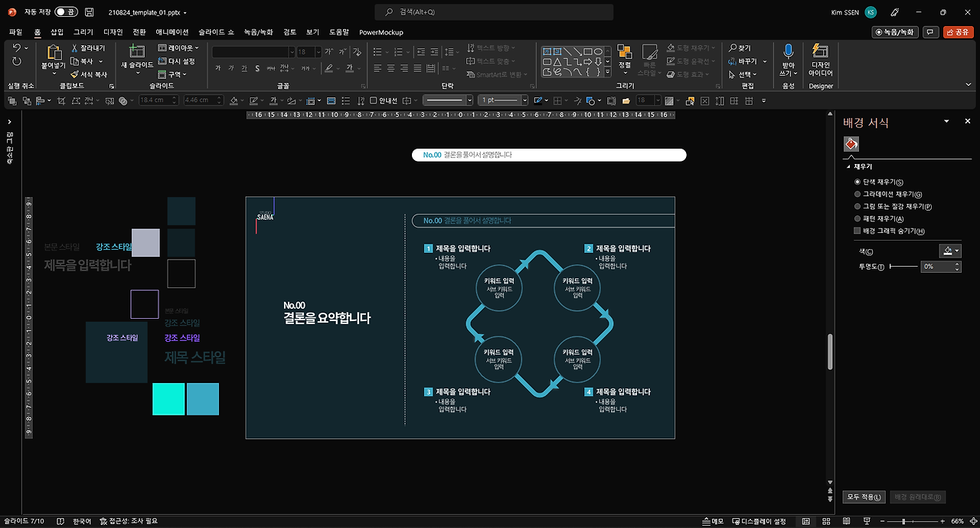This screenshot has width=980, height=528.
Task: Click the Share (공유) button
Action: 958,32
